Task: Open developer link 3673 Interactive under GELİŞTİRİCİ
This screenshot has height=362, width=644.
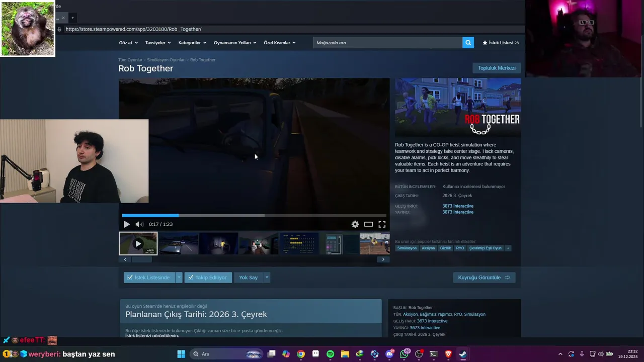Action: point(458,206)
